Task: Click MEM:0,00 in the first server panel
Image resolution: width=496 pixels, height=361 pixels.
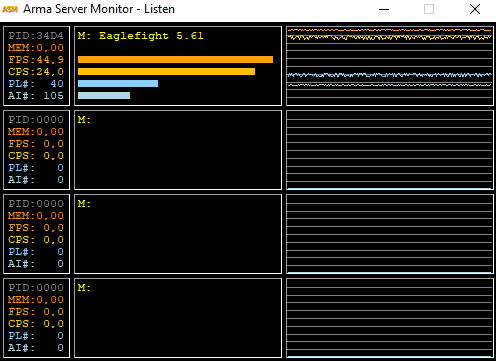Action: tap(36, 48)
